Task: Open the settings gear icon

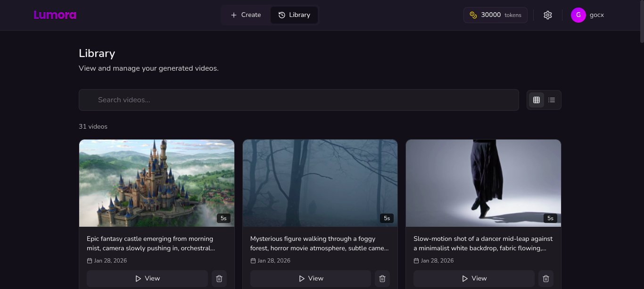Action: click(547, 15)
